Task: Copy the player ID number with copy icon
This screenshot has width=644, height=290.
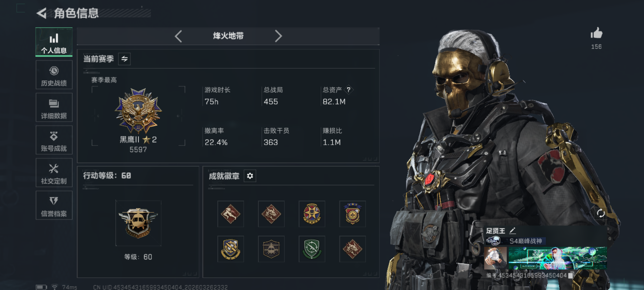Action: pyautogui.click(x=571, y=275)
